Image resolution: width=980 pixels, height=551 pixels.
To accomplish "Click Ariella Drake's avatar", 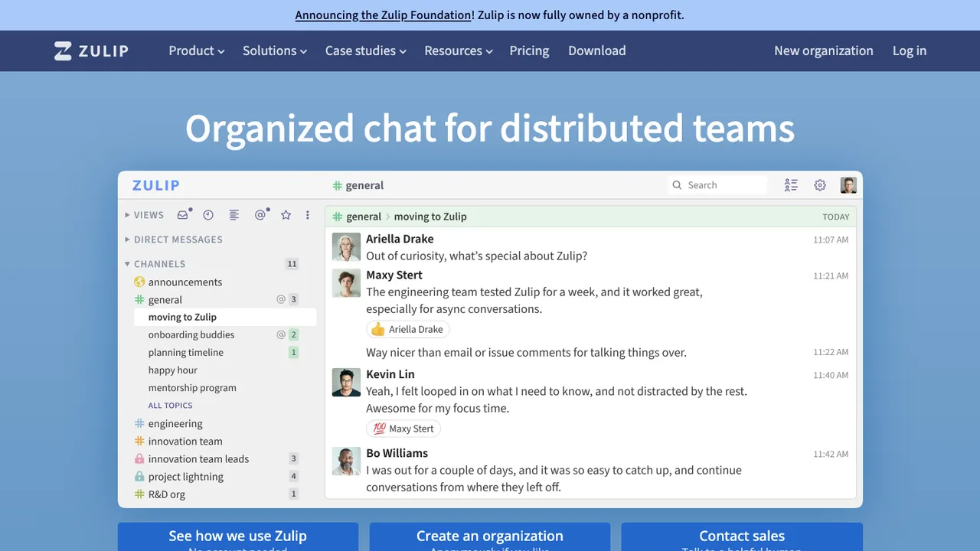I will tap(346, 247).
